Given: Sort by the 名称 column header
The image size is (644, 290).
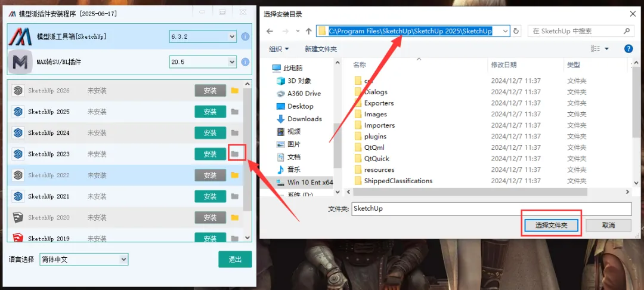Looking at the screenshot, I should pyautogui.click(x=360, y=64).
